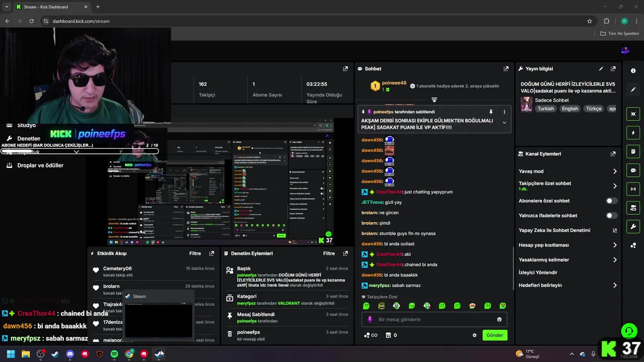Expand Takipçilere özel sohbet settings
Viewport: 644px width, 362px height.
(568, 186)
